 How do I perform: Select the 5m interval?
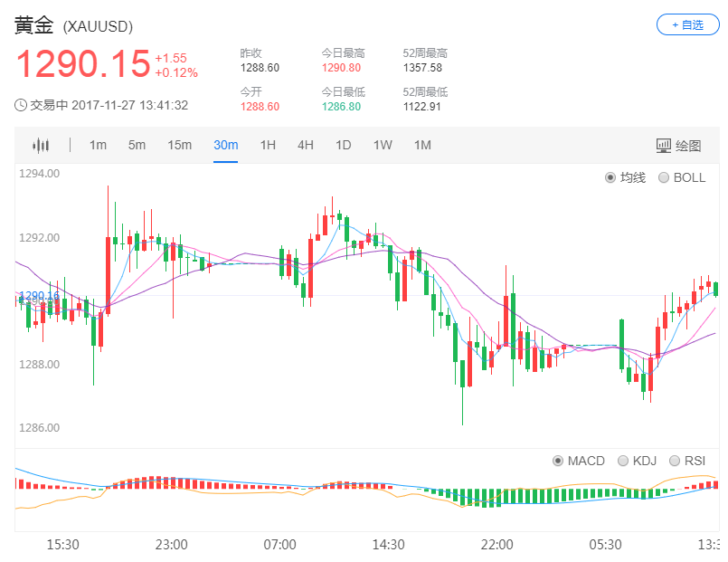[137, 145]
